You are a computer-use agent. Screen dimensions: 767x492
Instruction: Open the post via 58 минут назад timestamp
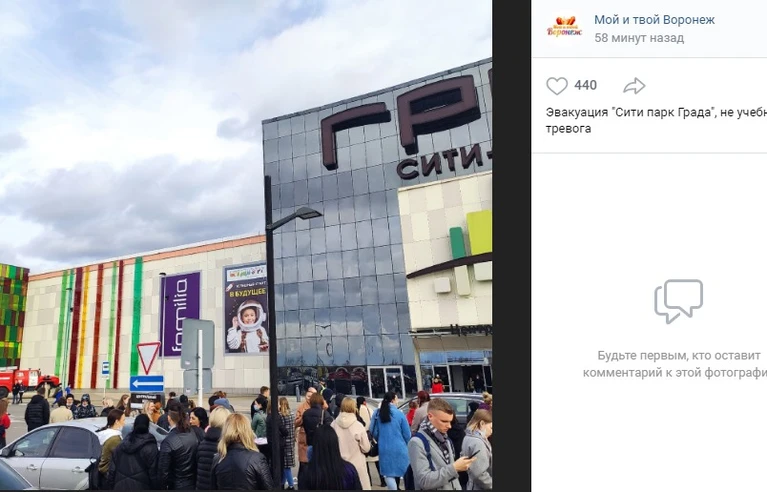[x=639, y=38]
